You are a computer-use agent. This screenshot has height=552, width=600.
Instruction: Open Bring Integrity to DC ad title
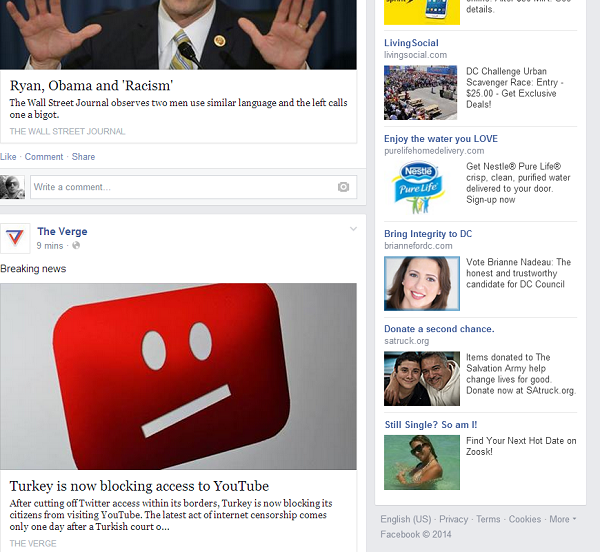pos(428,234)
